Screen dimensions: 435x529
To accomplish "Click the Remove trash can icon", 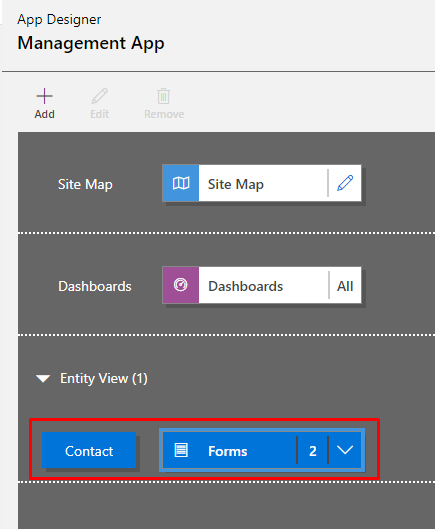I will point(164,96).
